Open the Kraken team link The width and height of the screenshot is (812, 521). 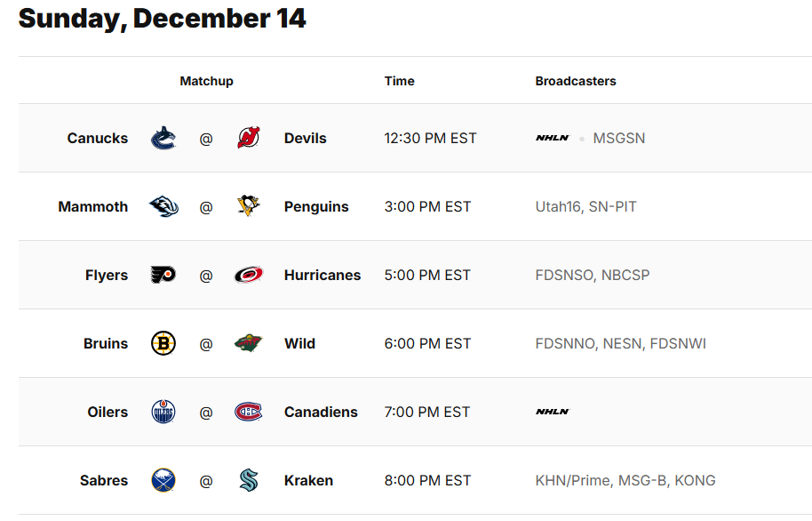(x=308, y=480)
